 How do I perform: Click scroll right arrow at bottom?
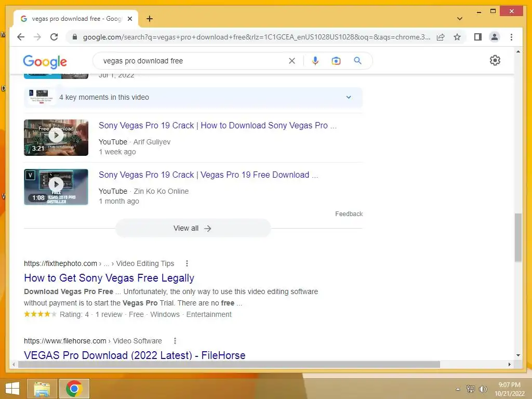tap(509, 364)
